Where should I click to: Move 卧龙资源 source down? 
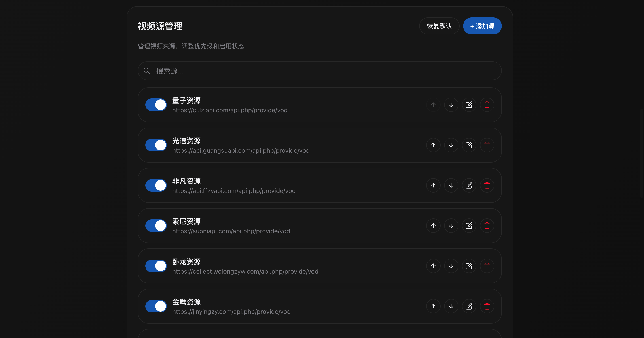click(451, 266)
